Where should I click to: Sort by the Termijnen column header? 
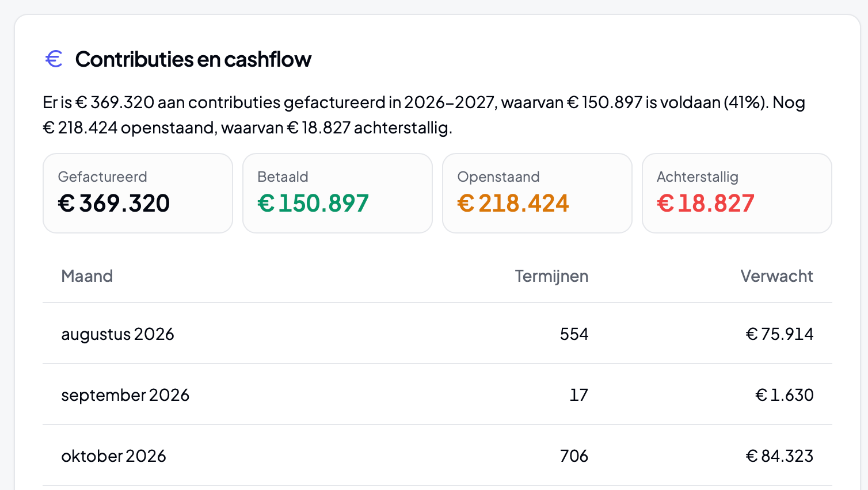551,276
